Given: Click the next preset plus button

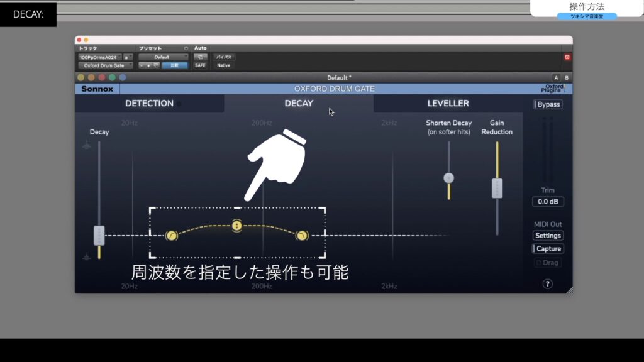Looking at the screenshot, I should [x=148, y=65].
